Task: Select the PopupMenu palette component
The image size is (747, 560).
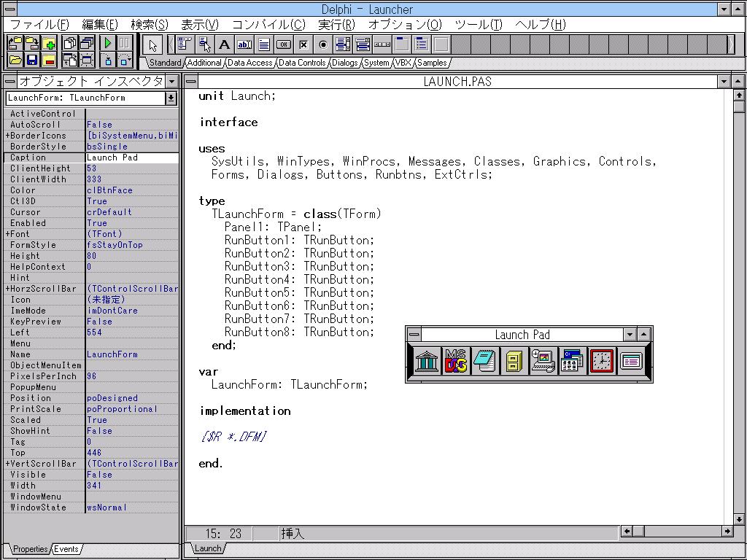Action: [x=205, y=44]
